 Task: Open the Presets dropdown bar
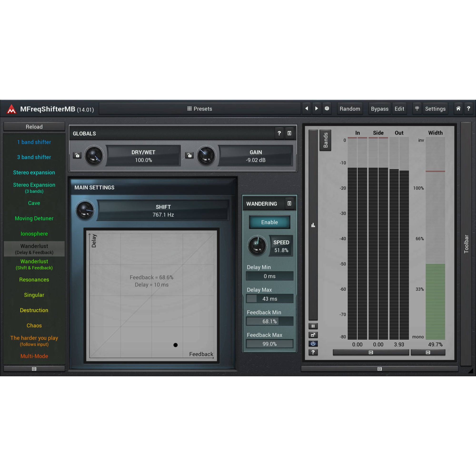[x=200, y=109]
